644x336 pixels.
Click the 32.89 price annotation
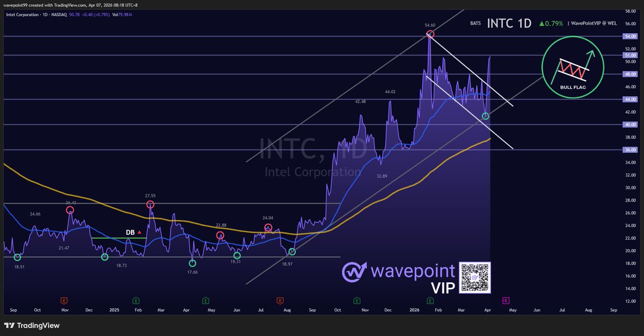tap(382, 176)
